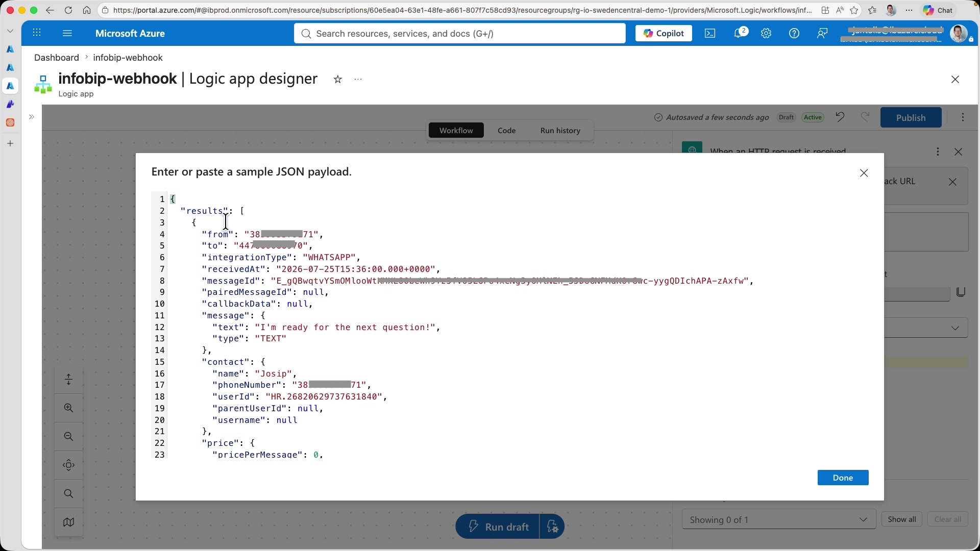The image size is (980, 551).
Task: Open more actions ellipsis beside title
Action: point(358,79)
